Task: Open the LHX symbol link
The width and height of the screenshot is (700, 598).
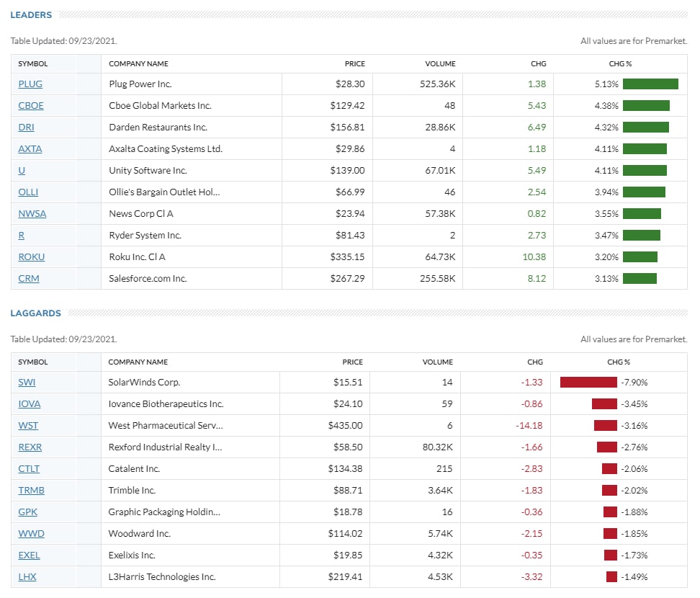Action: [x=27, y=577]
